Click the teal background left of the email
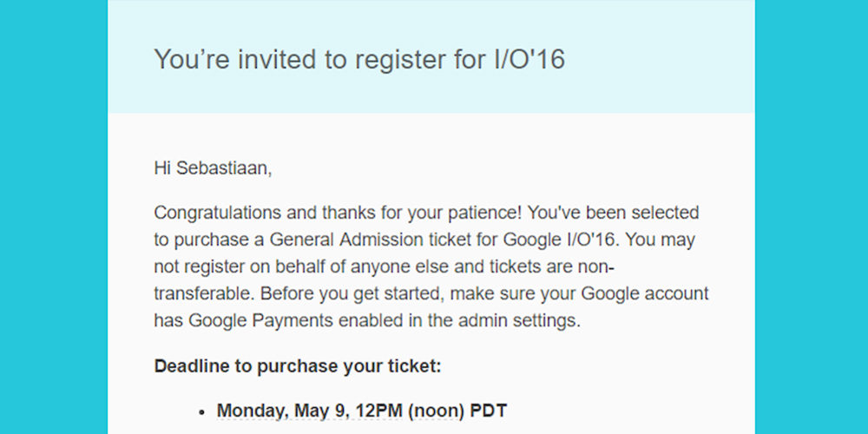The height and width of the screenshot is (434, 868). [x=52, y=217]
